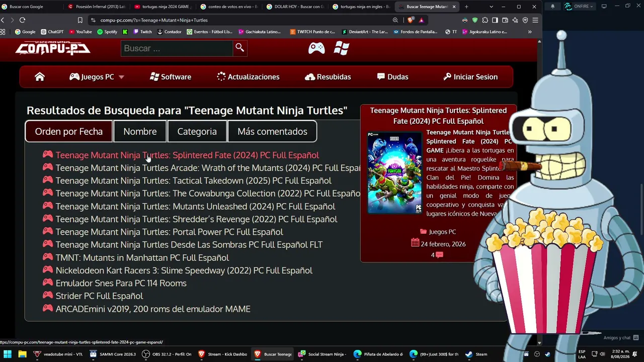Open the YouTube bookmark
The image size is (644, 362).
80,32
